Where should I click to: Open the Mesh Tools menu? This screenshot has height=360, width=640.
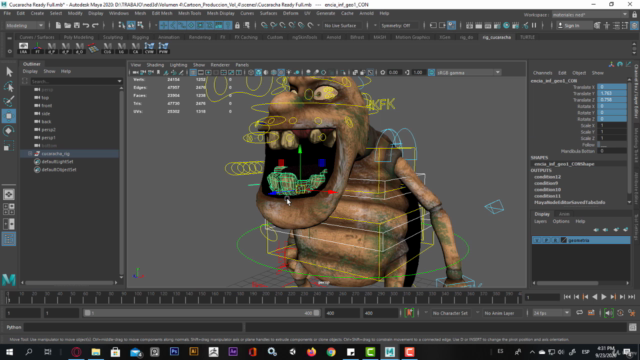tap(189, 13)
